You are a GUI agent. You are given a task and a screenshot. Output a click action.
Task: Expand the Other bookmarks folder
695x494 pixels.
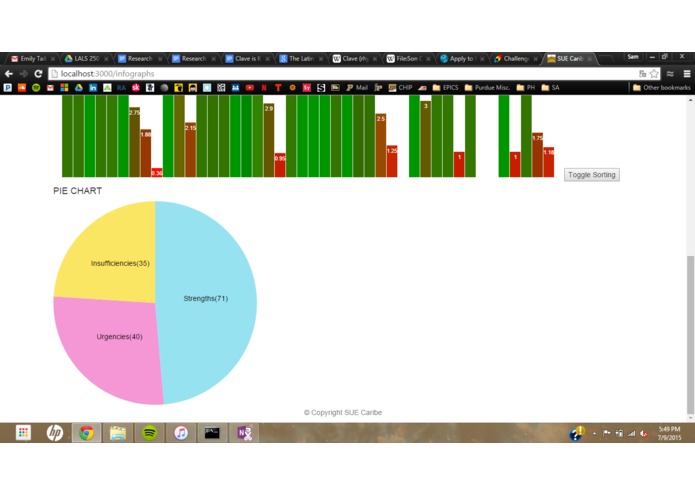click(x=662, y=88)
